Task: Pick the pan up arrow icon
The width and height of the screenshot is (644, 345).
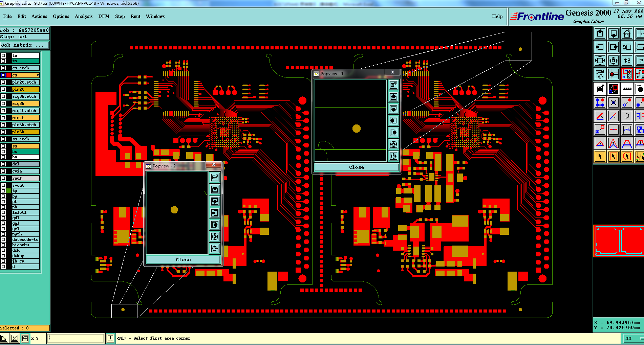Action: pos(600,34)
